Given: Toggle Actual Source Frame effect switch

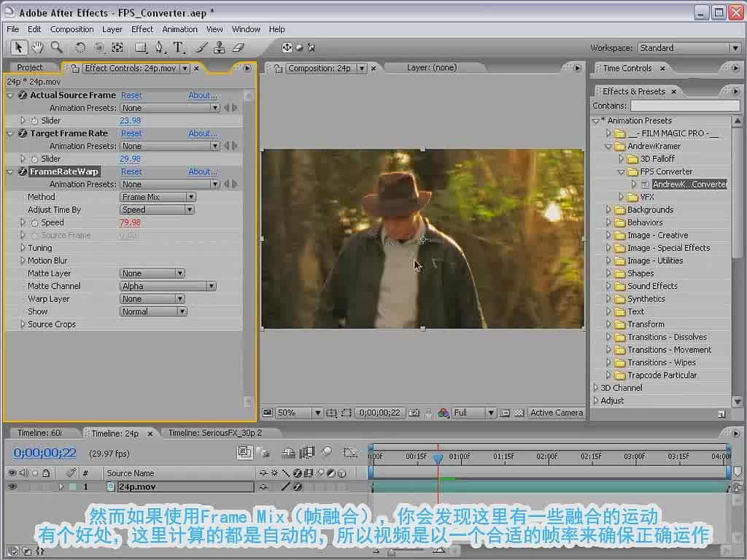Looking at the screenshot, I should (22, 96).
